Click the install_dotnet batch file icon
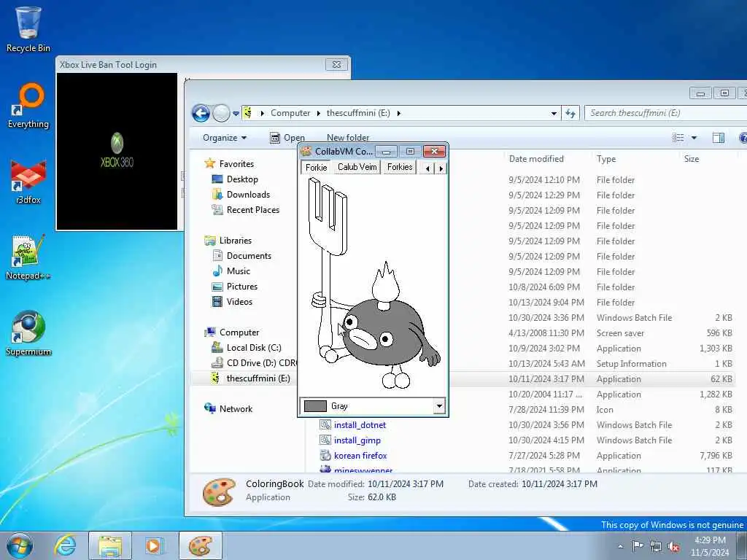The image size is (747, 560). point(325,425)
